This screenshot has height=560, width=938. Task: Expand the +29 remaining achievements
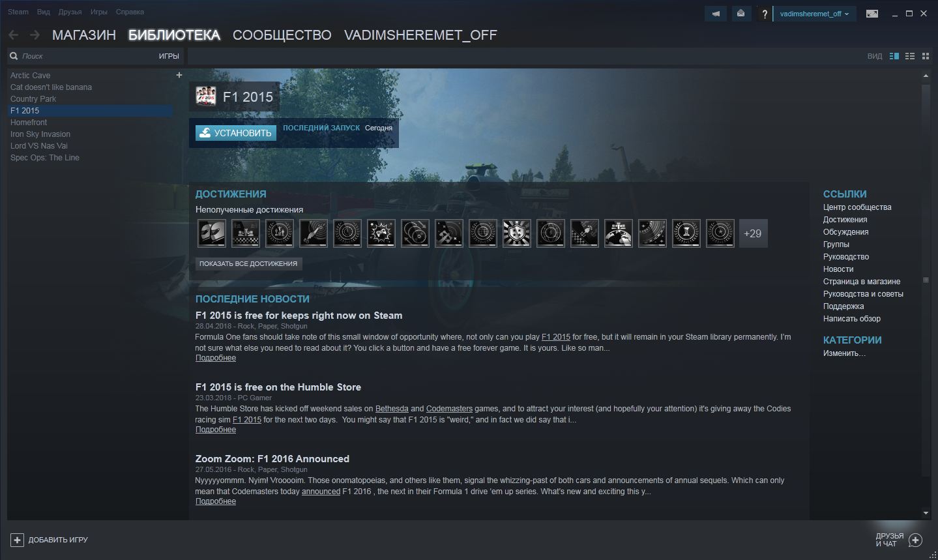(753, 233)
